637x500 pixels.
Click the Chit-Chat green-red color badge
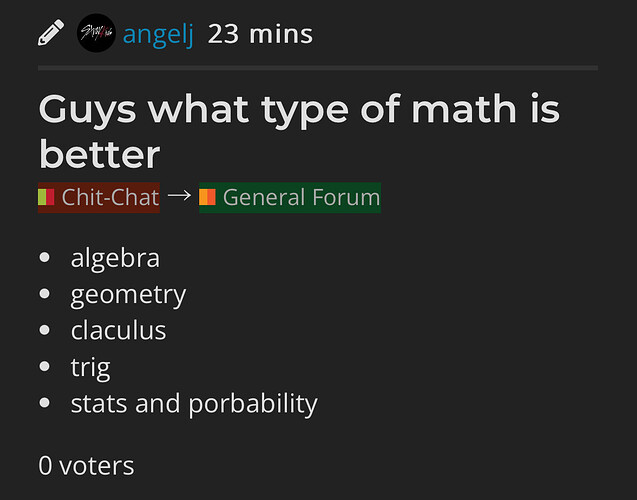[x=46, y=197]
